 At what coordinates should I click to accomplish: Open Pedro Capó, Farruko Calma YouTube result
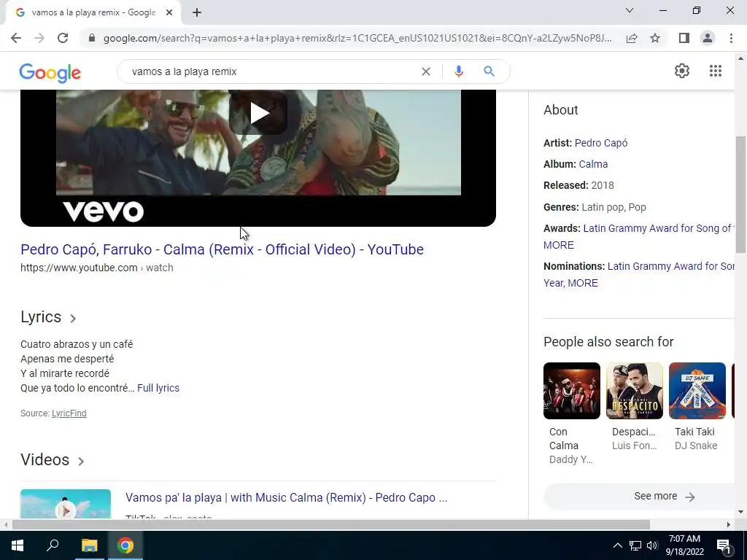click(x=222, y=249)
